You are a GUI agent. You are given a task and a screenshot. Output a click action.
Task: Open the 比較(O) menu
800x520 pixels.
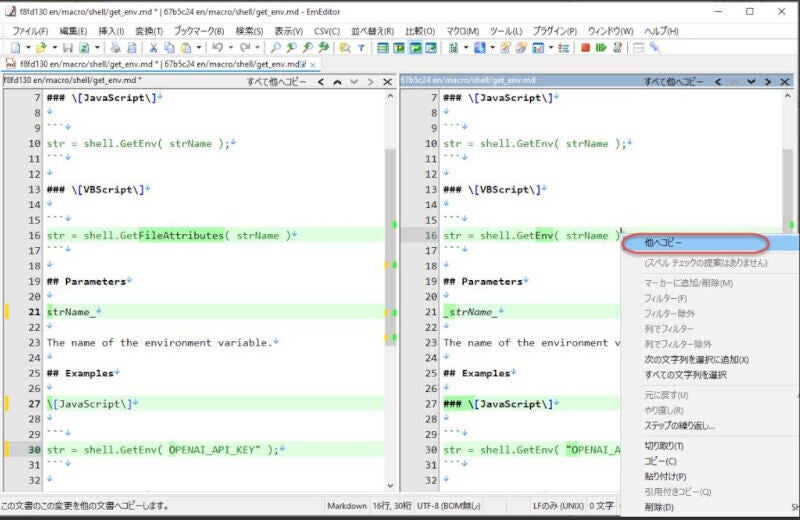(x=420, y=31)
